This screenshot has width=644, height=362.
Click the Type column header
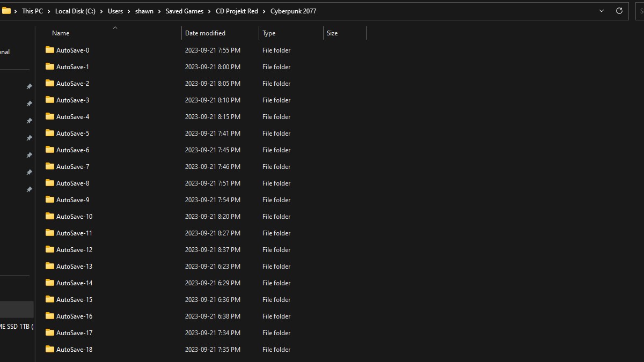click(269, 33)
